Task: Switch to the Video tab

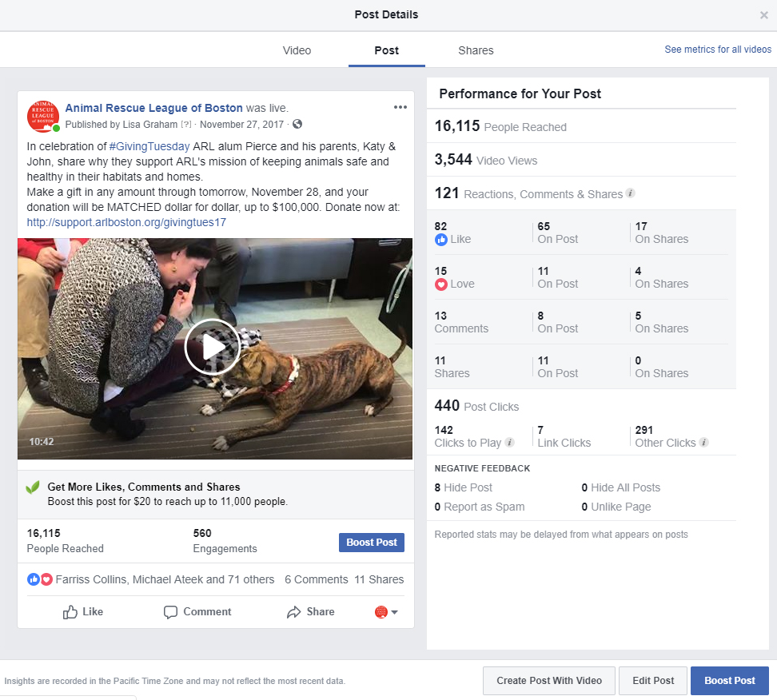Action: tap(297, 50)
